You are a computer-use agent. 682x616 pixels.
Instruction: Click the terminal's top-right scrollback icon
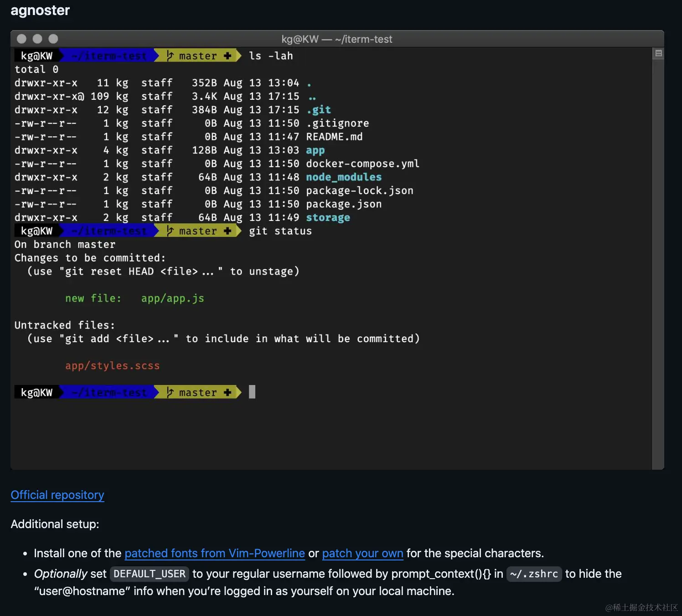tap(659, 53)
